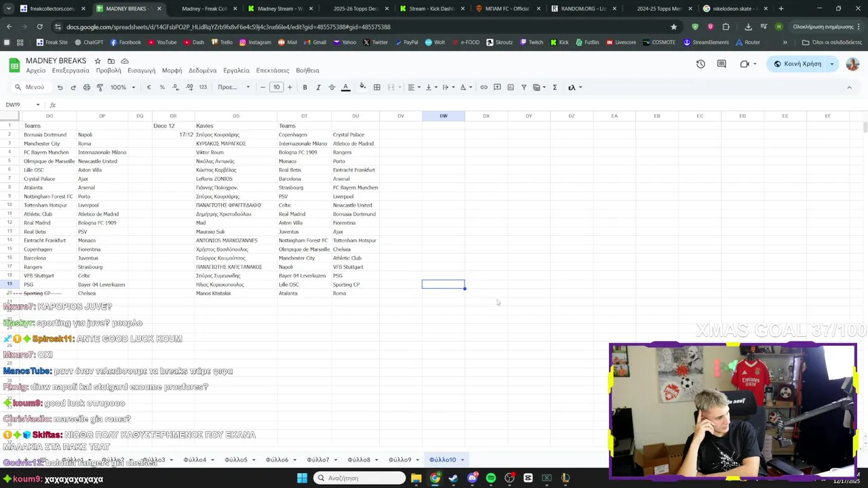
Task: Toggle bold formatting
Action: [x=305, y=87]
